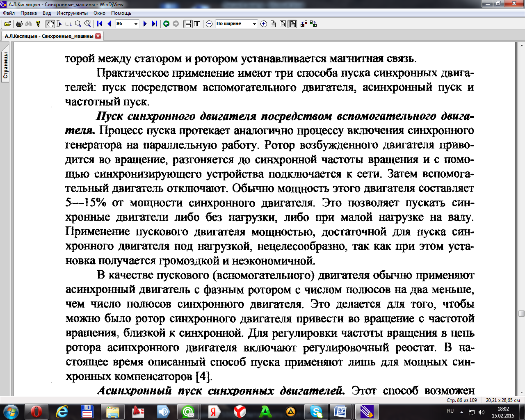This screenshot has height=420, width=525.
Task: Jump to the last page
Action: coord(154,24)
